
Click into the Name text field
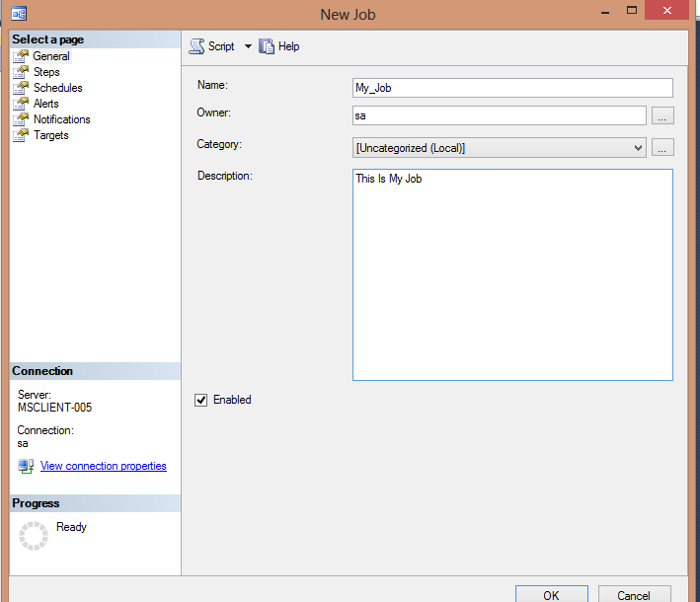[x=511, y=88]
